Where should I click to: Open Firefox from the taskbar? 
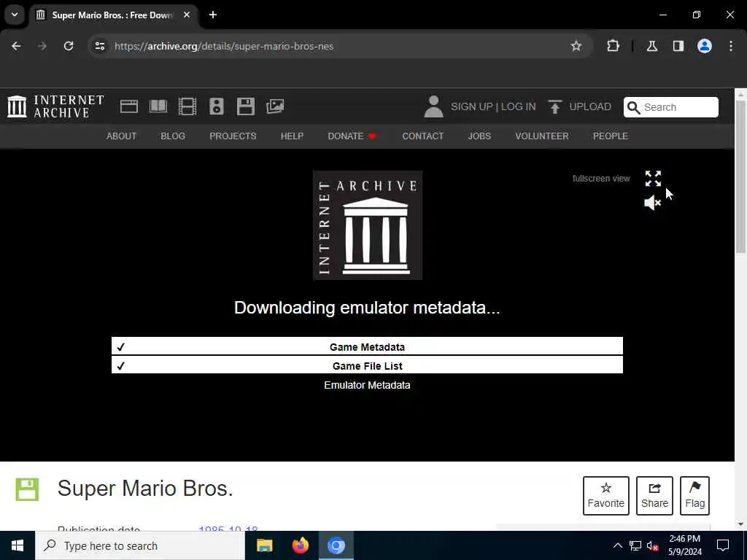(300, 545)
